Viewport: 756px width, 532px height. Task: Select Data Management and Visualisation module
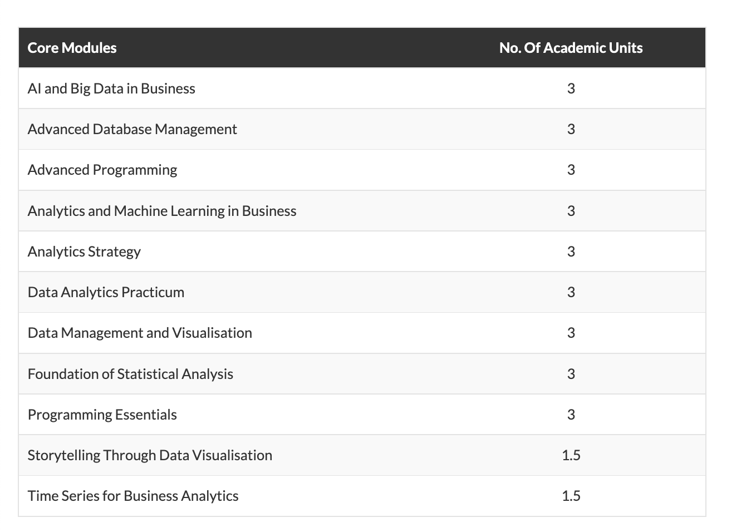point(140,333)
